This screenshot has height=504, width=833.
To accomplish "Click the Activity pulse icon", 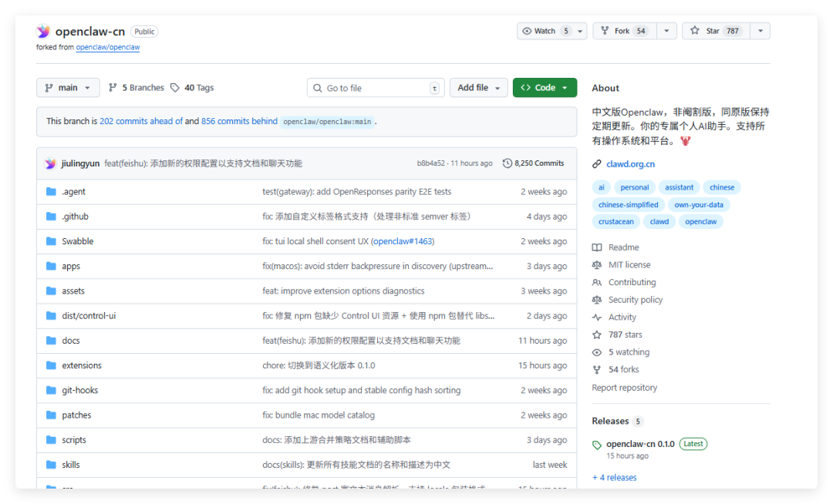I will point(597,318).
